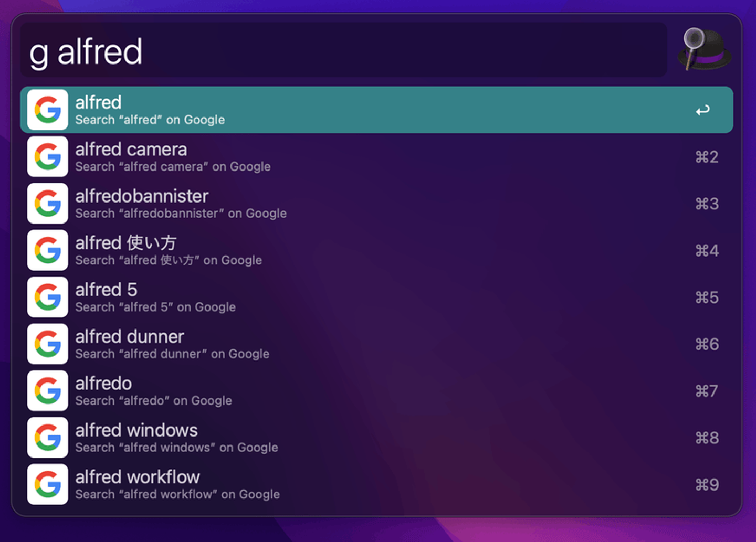Image resolution: width=756 pixels, height=542 pixels.
Task: Click the Alfred bowler hat icon
Action: pyautogui.click(x=705, y=49)
